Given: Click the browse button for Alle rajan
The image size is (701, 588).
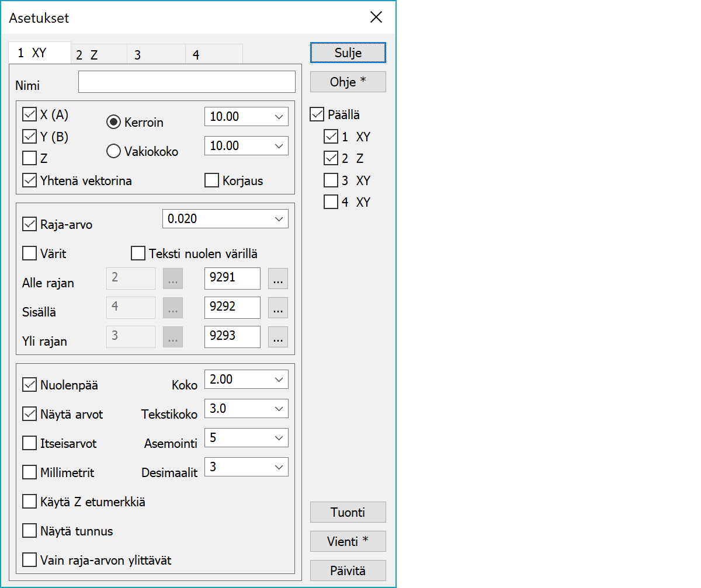Looking at the screenshot, I should (278, 279).
